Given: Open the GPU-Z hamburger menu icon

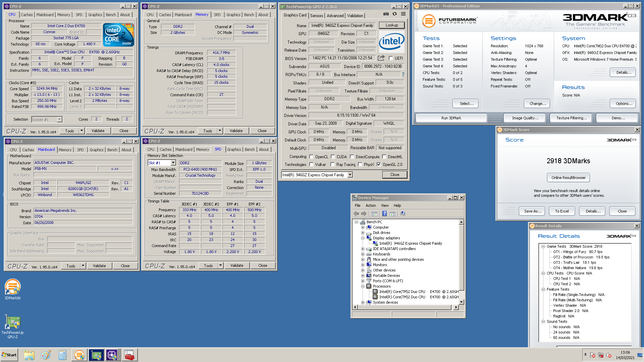Looking at the screenshot, I should (x=403, y=14).
